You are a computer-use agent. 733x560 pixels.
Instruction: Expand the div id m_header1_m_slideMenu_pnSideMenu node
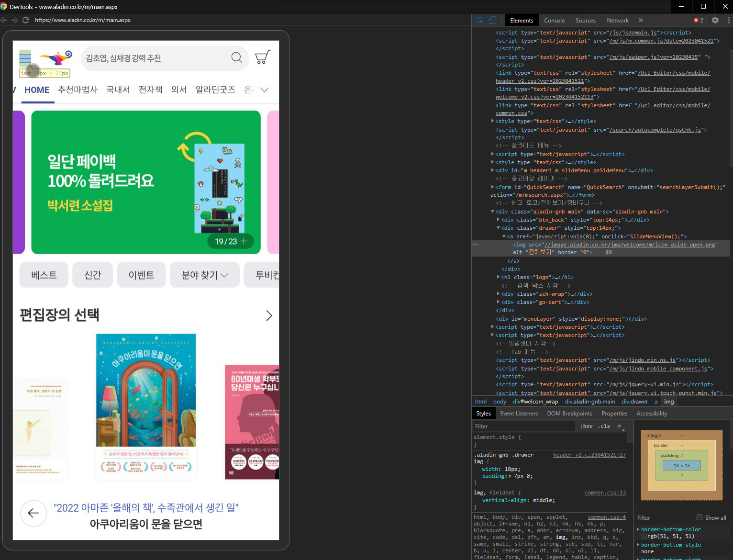492,170
